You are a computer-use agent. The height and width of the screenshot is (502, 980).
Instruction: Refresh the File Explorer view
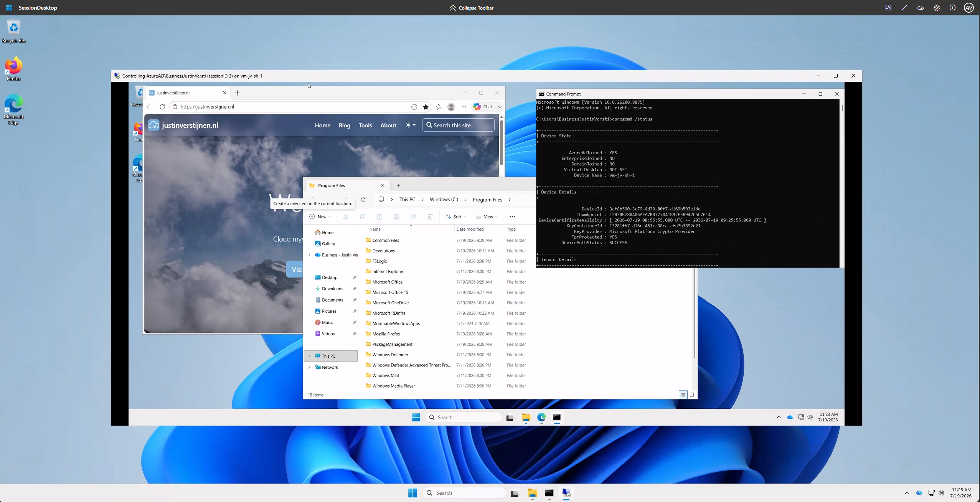coord(363,200)
